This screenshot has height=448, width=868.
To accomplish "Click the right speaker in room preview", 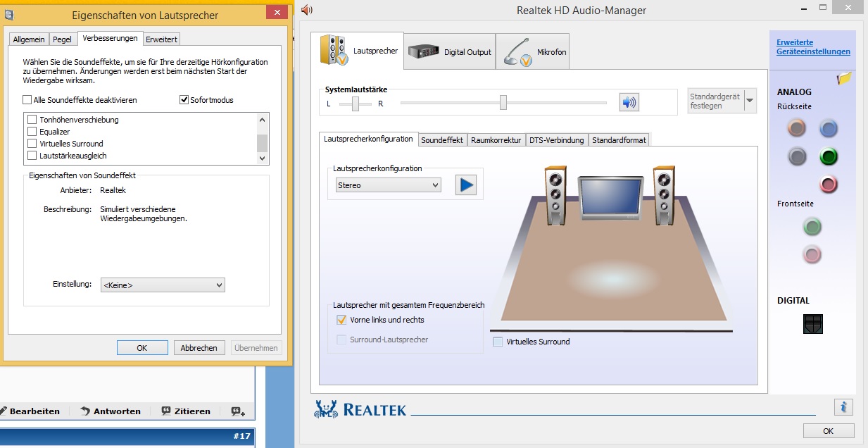I will (664, 195).
